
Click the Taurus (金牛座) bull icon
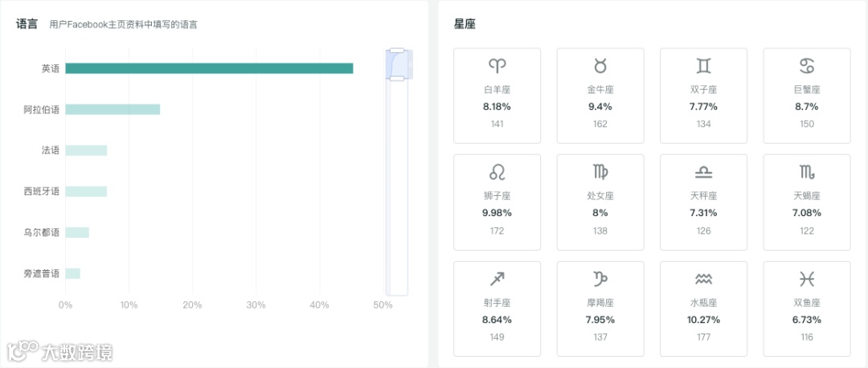click(600, 65)
